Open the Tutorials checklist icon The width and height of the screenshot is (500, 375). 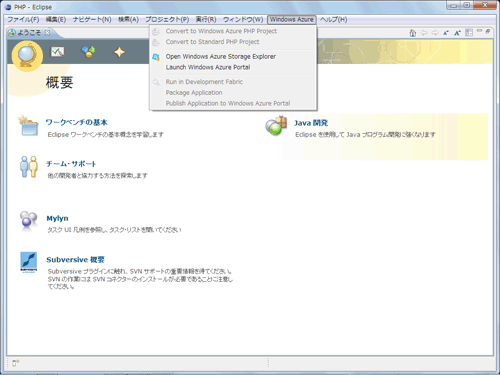tap(57, 52)
